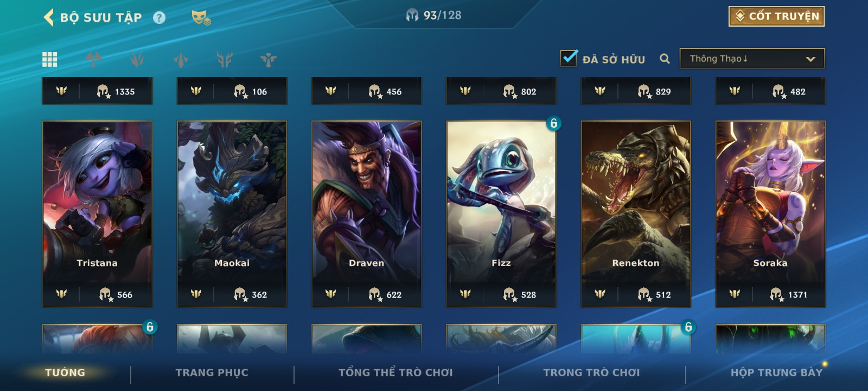Open the Thông Thạo sort dropdown
The height and width of the screenshot is (391, 868).
point(752,59)
